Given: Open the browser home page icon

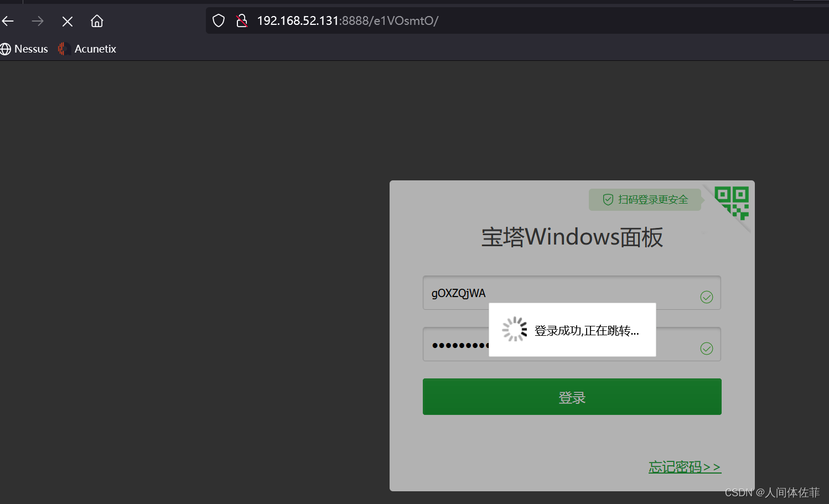Looking at the screenshot, I should pyautogui.click(x=97, y=21).
